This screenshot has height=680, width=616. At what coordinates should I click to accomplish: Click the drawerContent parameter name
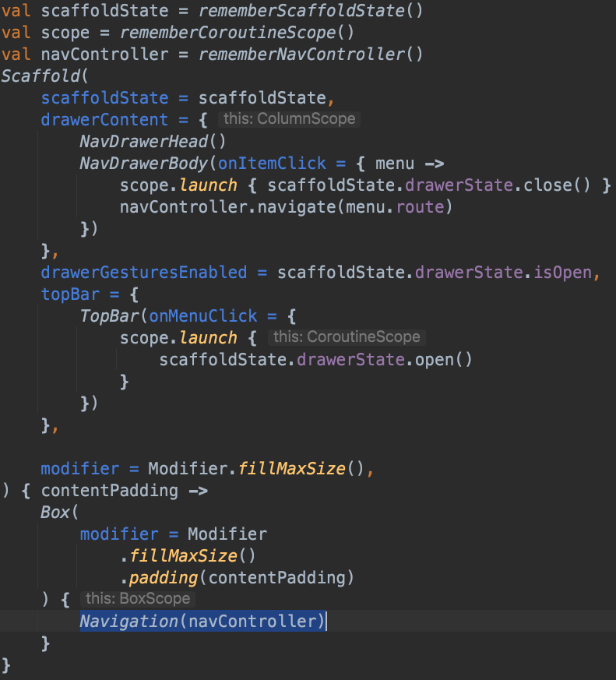pyautogui.click(x=104, y=119)
